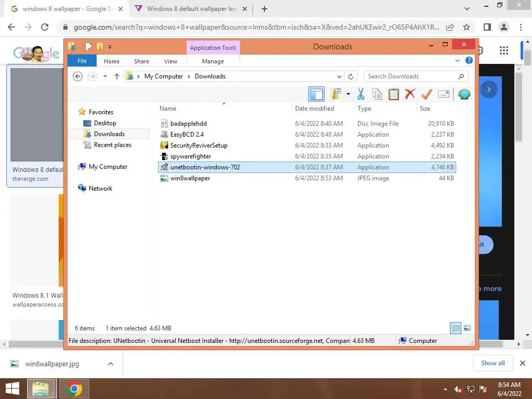Refresh the Downloads folder view
Viewport: 532px width, 399px height.
tap(351, 76)
